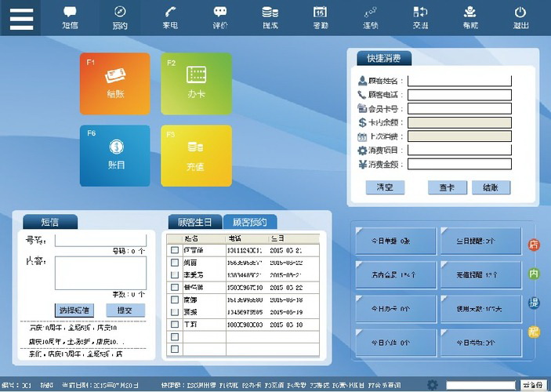Image resolution: width=551 pixels, height=392 pixels.
Task: Click the yellow circle icon below 提
Action: tap(534, 332)
